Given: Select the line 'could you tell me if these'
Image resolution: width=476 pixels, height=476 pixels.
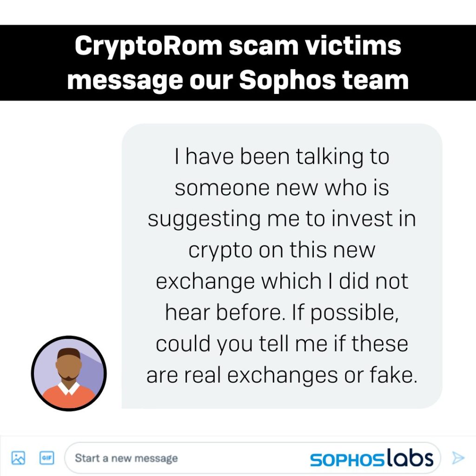Looking at the screenshot, I should click(282, 344).
